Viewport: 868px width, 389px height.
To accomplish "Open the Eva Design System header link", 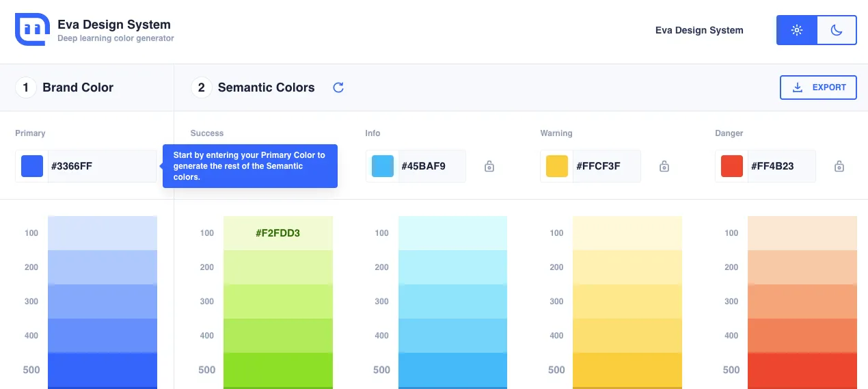I will 699,30.
